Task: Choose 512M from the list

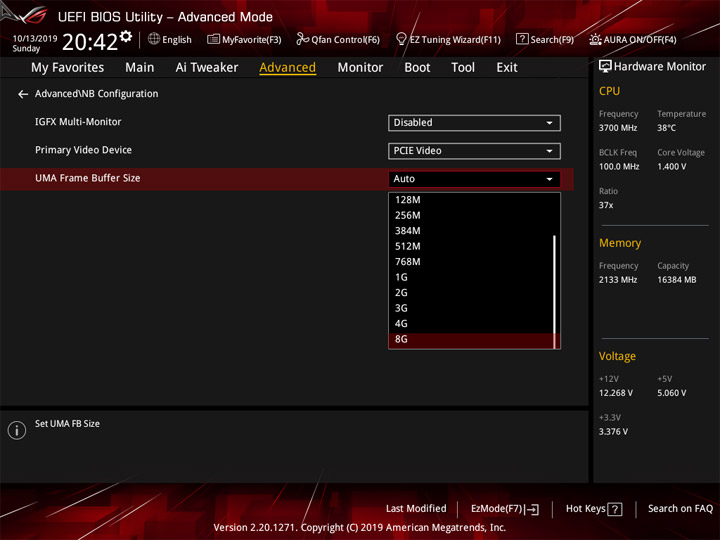Action: pyautogui.click(x=471, y=247)
